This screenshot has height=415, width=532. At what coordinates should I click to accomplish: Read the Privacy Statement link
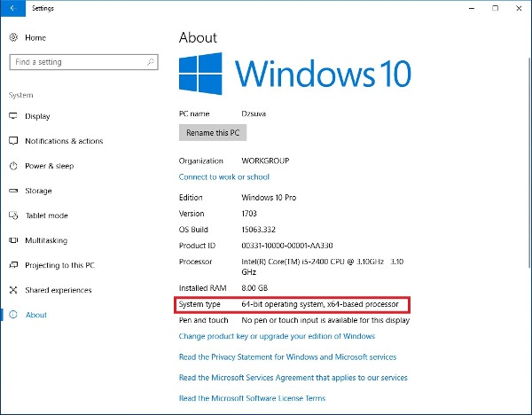click(287, 357)
